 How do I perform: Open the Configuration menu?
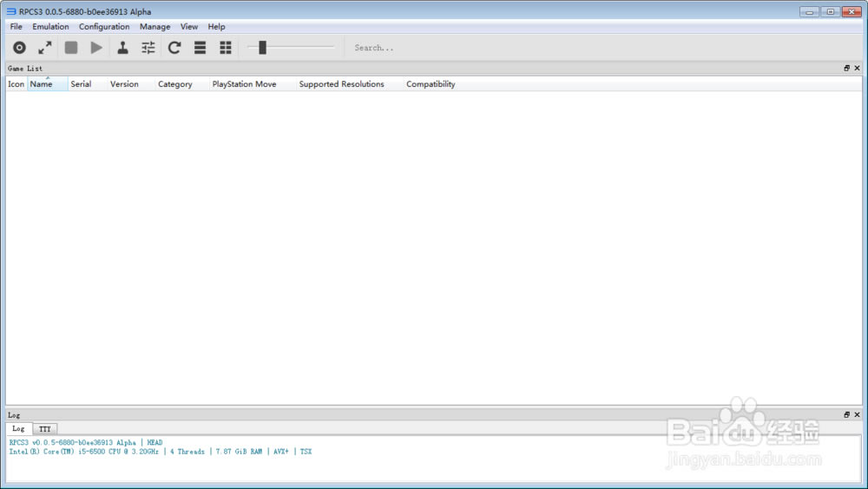click(104, 27)
